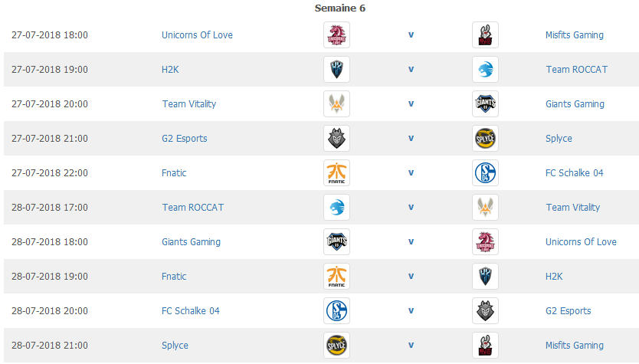
Task: Open Misfits Gaming link in the last row
Action: pos(575,346)
